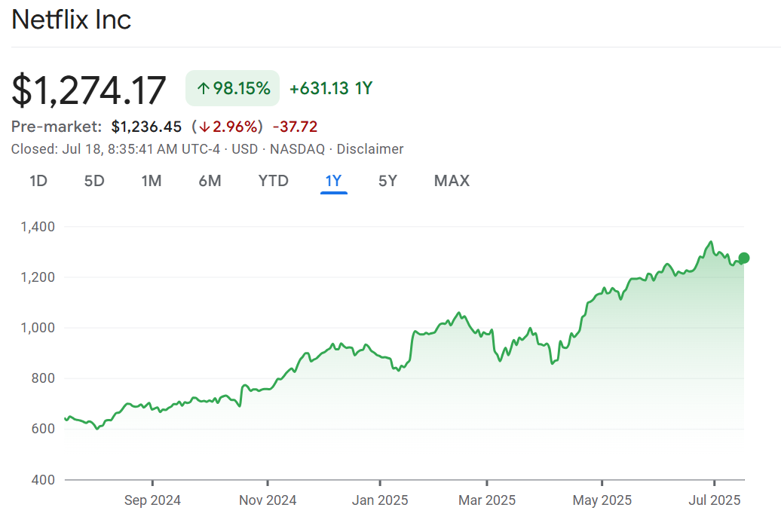Click the green up arrow icon in badge
This screenshot has height=532, width=781.
tap(203, 89)
